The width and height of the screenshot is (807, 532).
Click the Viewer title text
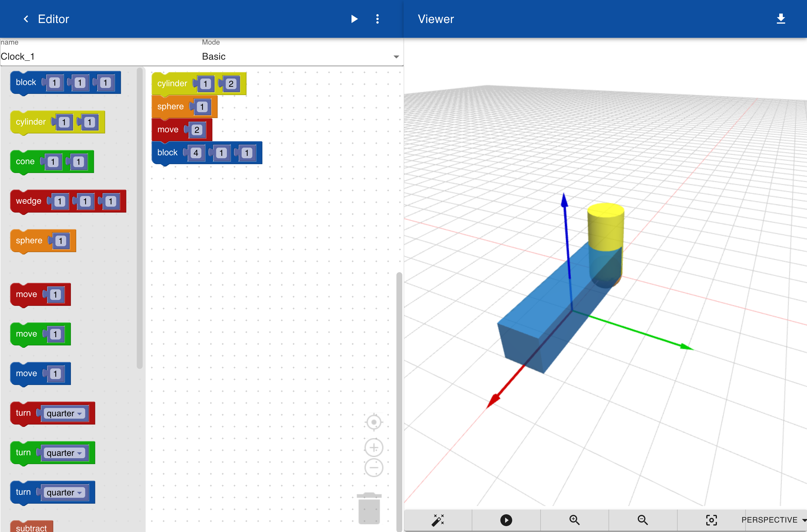(x=436, y=19)
